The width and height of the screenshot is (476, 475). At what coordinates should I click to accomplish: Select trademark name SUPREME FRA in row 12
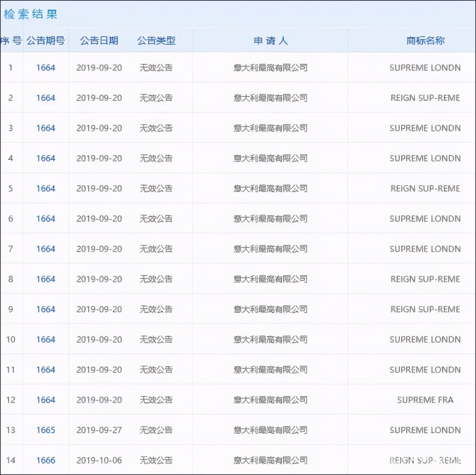pos(425,400)
